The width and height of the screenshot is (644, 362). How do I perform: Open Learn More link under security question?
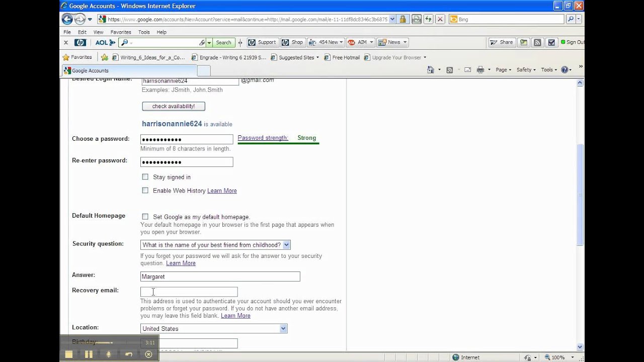181,263
